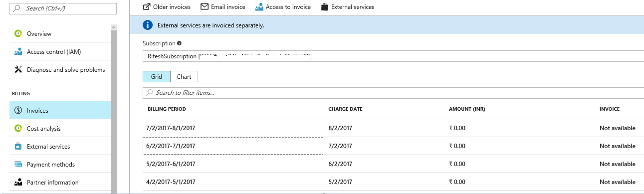Viewport: 644px width, 194px height.
Task: Click Diagnose and solve problems wrench icon
Action: pyautogui.click(x=18, y=70)
